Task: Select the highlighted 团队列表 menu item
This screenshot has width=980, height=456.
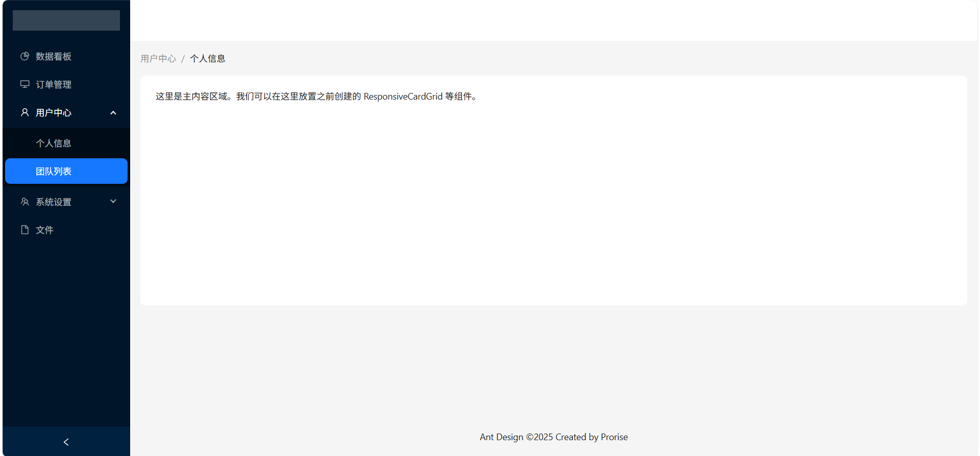Action: click(x=54, y=171)
